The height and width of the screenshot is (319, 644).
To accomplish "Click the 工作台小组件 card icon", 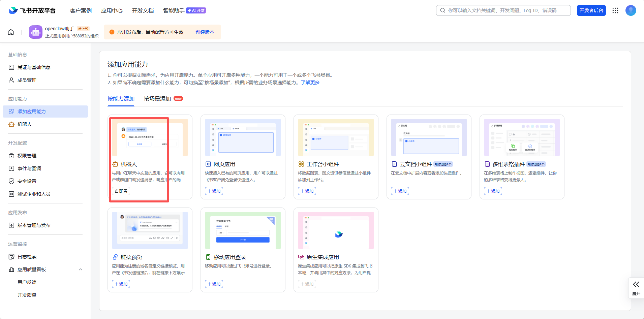I will [301, 164].
